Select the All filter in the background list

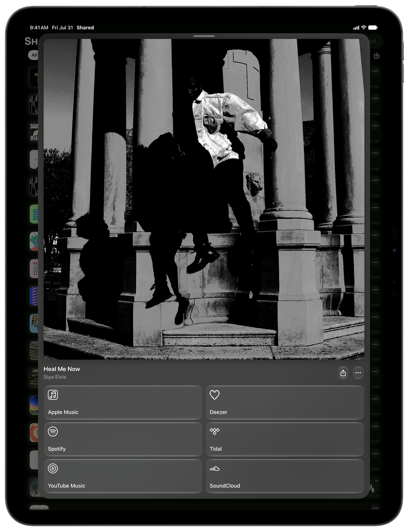coord(34,55)
